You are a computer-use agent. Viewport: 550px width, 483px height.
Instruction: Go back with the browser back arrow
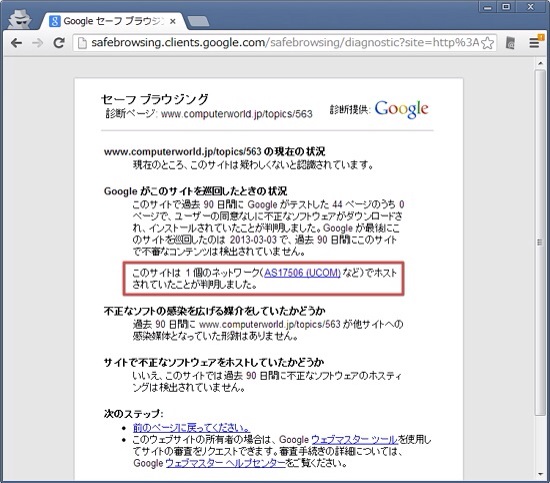click(16, 43)
